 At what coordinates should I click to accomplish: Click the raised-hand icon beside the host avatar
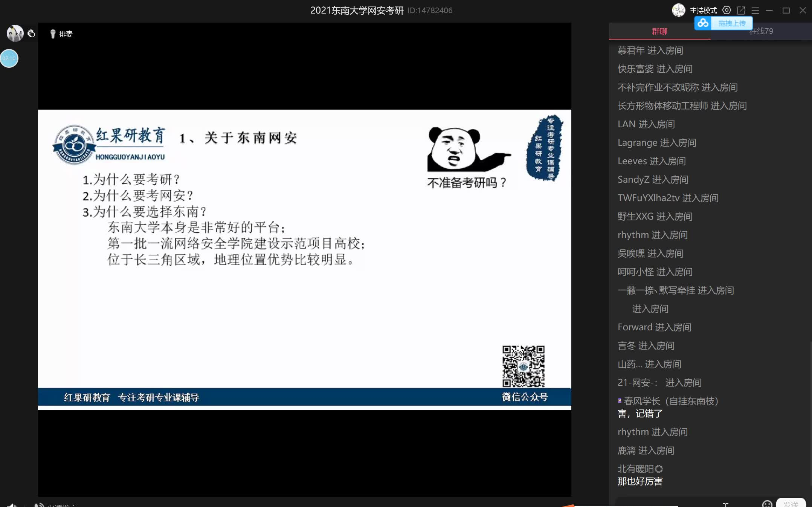click(32, 33)
